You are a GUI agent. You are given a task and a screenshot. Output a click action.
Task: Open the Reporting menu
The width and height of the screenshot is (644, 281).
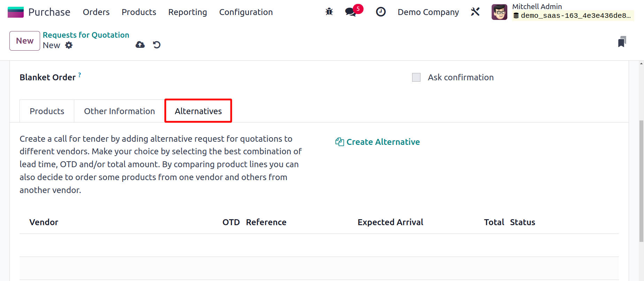click(x=188, y=12)
